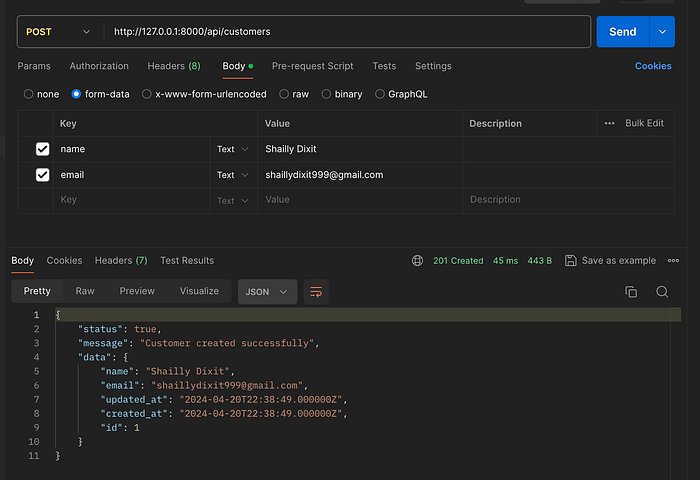Screen dimensions: 700x480
Task: Open the POST method dropdown
Action: (x=58, y=32)
